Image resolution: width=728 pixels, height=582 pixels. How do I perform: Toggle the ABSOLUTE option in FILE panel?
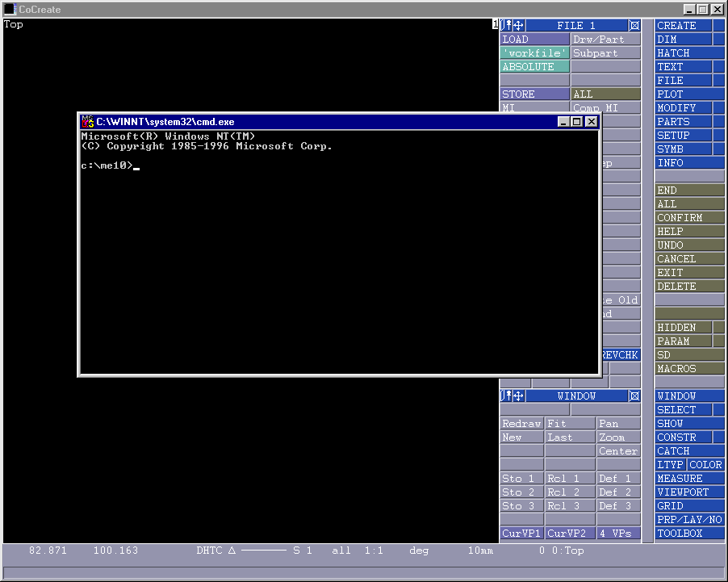tap(534, 67)
